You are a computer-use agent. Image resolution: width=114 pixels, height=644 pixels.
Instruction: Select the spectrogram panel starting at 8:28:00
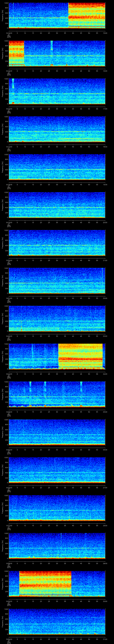pos(57,546)
